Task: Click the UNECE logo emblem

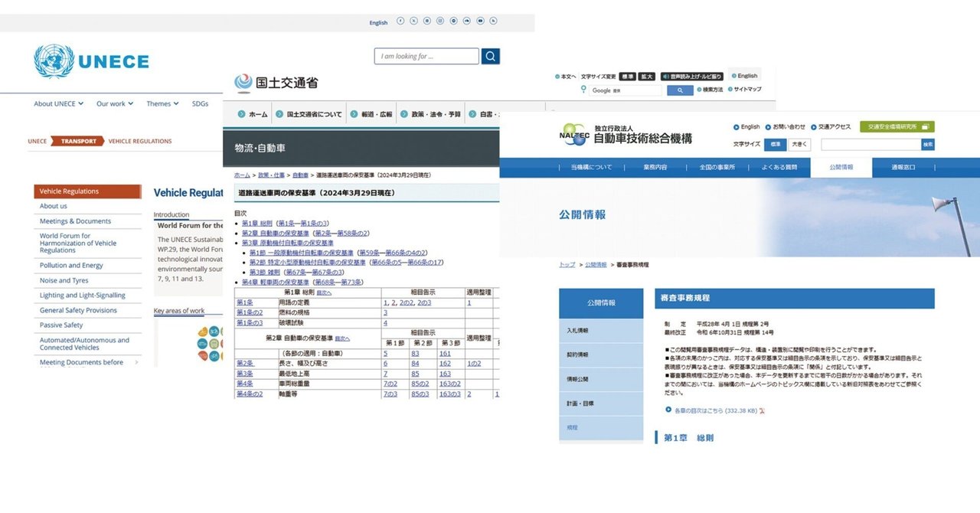Action: coord(54,61)
